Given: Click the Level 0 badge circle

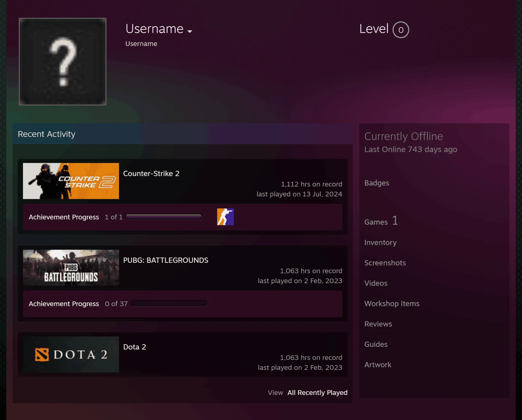Looking at the screenshot, I should [401, 30].
